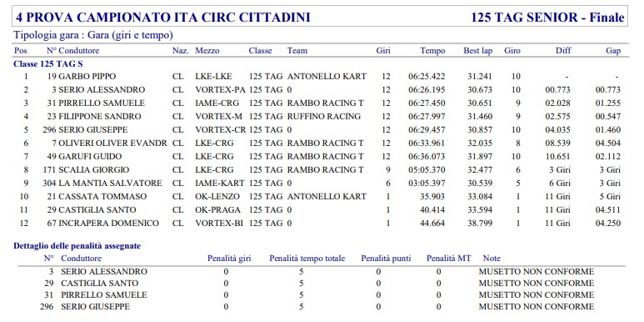Screen dimensions: 644x322
Task: Select INCRAPERA DOMENICO in last position
Action: click(109, 224)
